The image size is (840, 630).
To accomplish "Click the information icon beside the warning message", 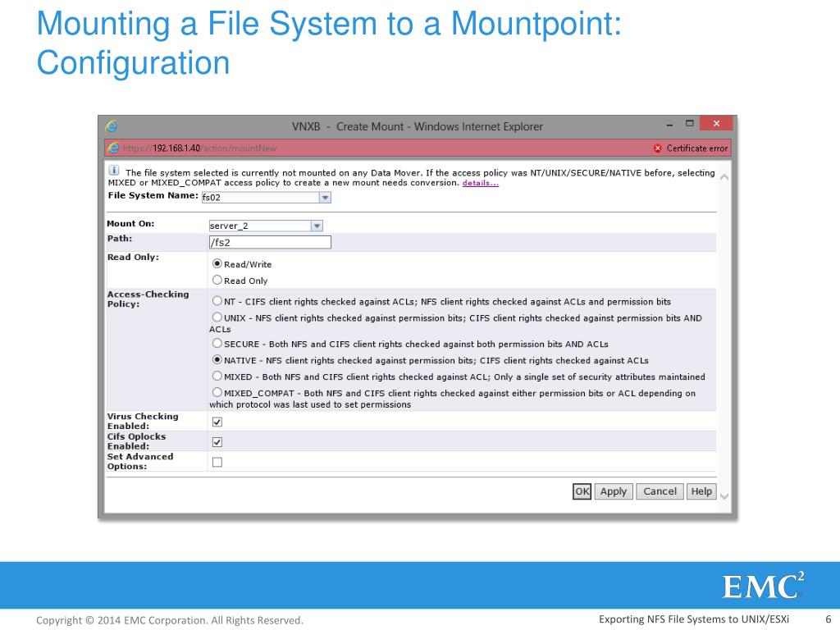I will tap(112, 171).
